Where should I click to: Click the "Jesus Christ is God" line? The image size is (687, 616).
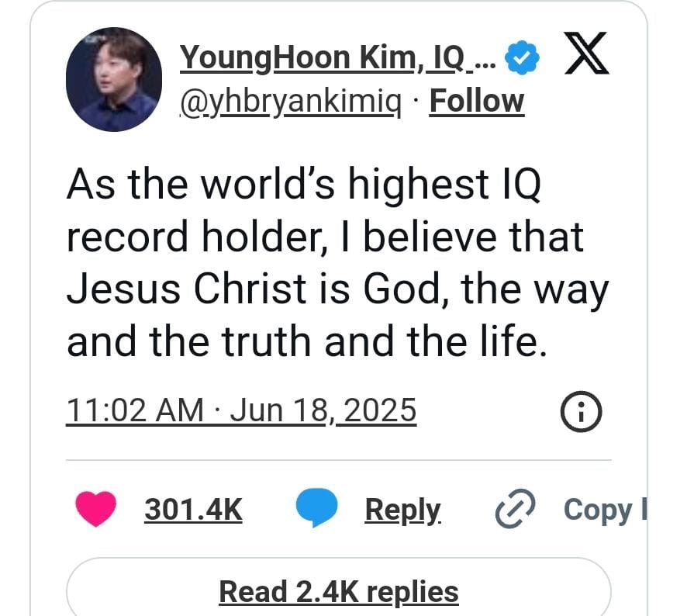point(258,290)
